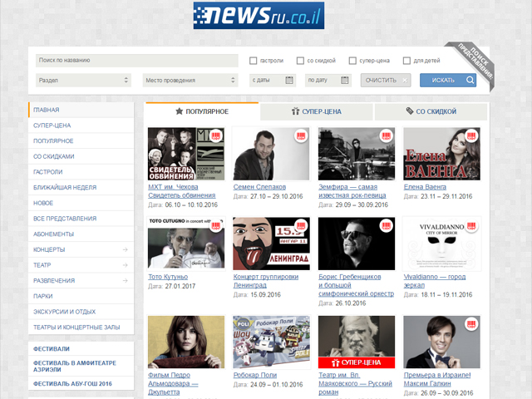Open the Елена Ваенга event link
Screen dimensions: 532x399
425,187
